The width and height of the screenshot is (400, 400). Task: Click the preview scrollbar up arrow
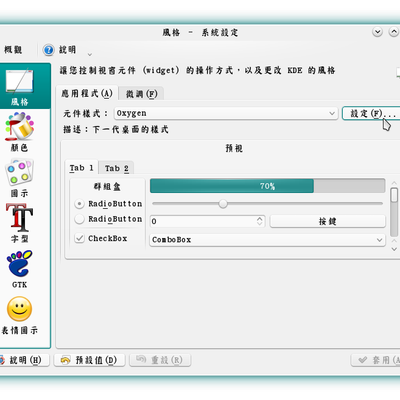click(394, 183)
